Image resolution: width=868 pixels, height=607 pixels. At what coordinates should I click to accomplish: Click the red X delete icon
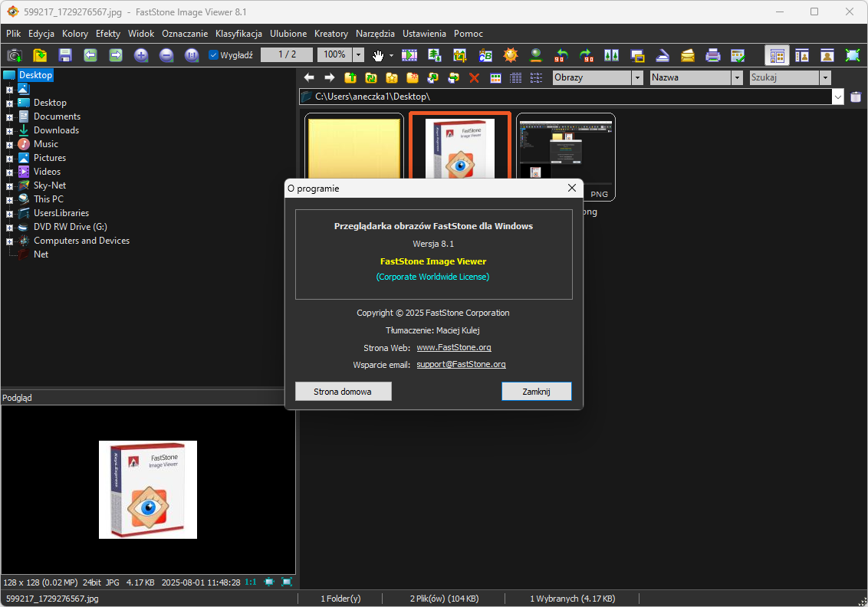(x=475, y=78)
